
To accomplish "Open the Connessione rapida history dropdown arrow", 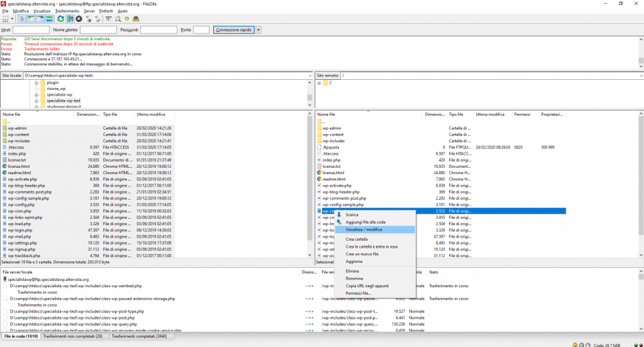I will tap(258, 30).
